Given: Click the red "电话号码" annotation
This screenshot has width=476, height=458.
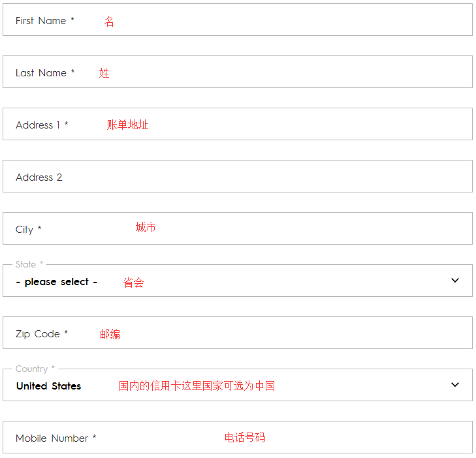Looking at the screenshot, I should [x=245, y=437].
